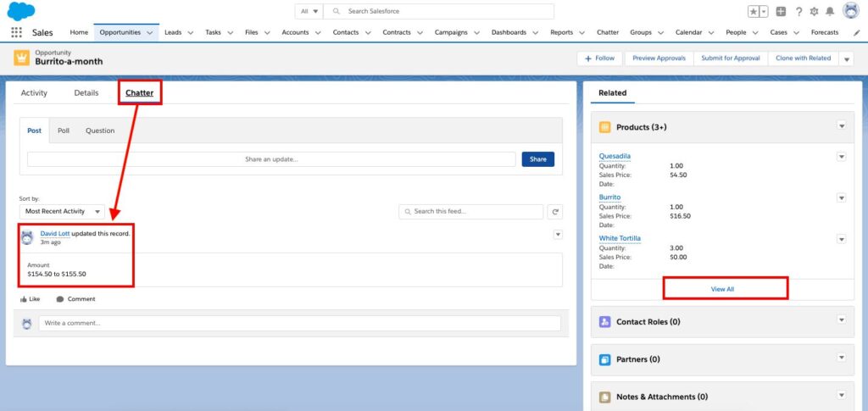Click the Submit for Approval button
868x411 pixels.
(731, 58)
